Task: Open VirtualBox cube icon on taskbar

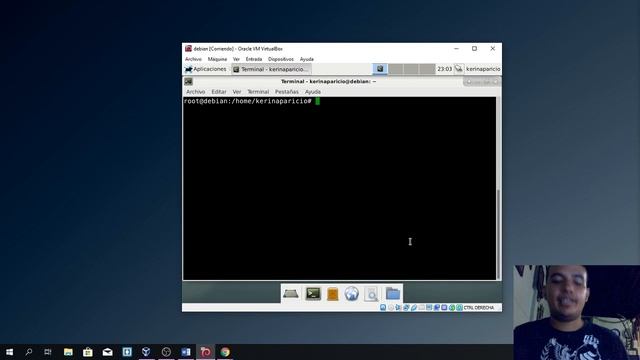Action: [x=146, y=352]
